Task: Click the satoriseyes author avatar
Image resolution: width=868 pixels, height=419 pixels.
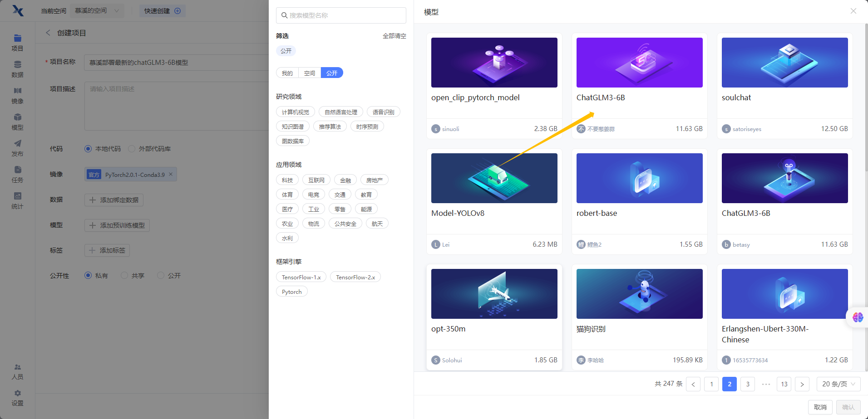Action: pyautogui.click(x=726, y=129)
